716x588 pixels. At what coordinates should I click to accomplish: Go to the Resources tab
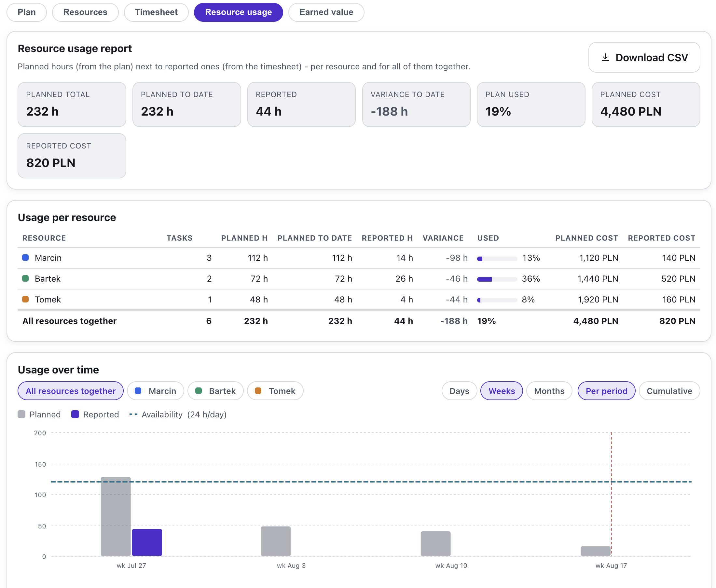[x=85, y=12]
